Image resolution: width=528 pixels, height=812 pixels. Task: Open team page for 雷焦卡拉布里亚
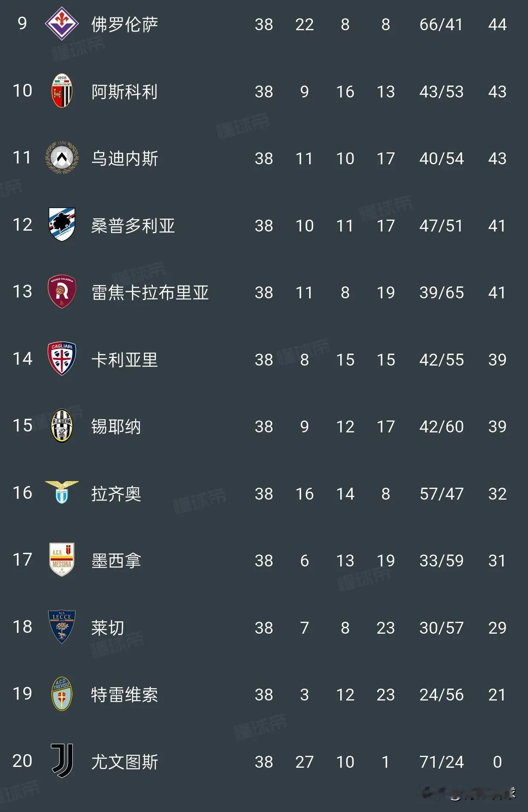[x=150, y=292]
